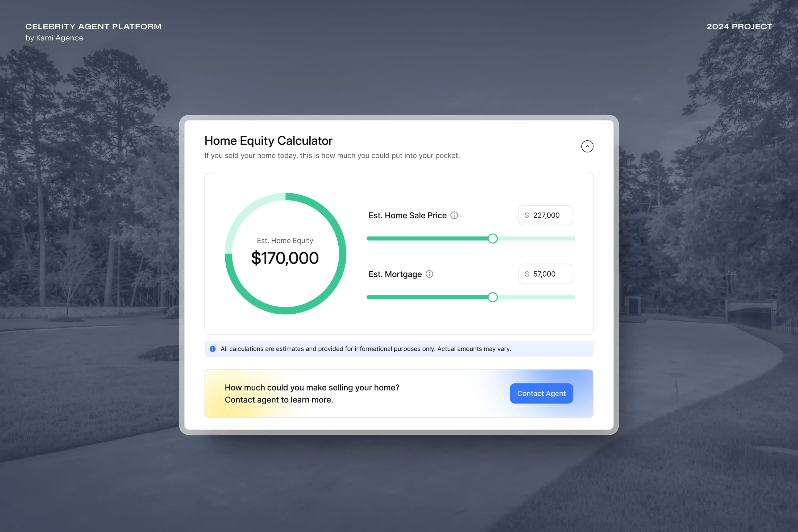This screenshot has height=532, width=798.
Task: Click the 'Home Equity Calculator' heading
Action: point(268,140)
